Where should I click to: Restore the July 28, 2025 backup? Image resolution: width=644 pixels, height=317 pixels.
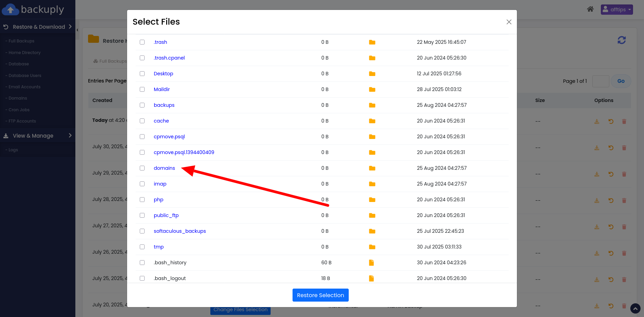click(611, 201)
